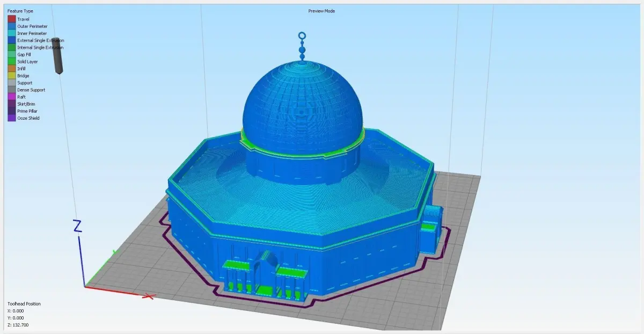The image size is (644, 334).
Task: Click the Dense Support color swatch
Action: pyautogui.click(x=11, y=90)
